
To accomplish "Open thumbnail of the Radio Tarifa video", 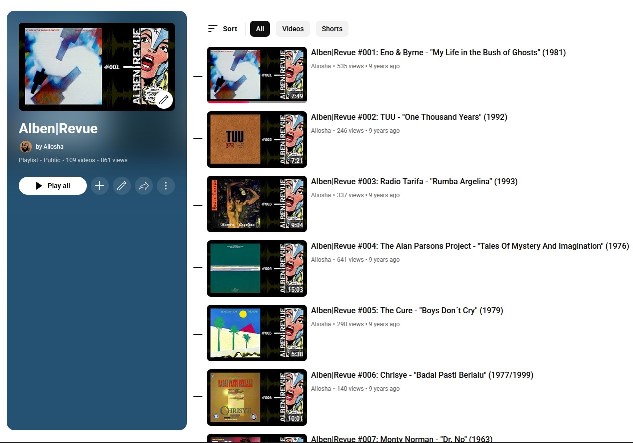I will (x=257, y=204).
